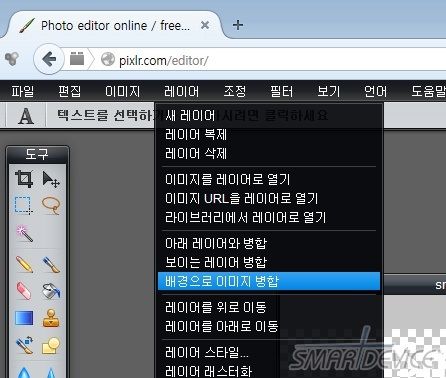446x378 pixels.
Task: Choose 보이는 레이어 병합
Action: [269, 262]
